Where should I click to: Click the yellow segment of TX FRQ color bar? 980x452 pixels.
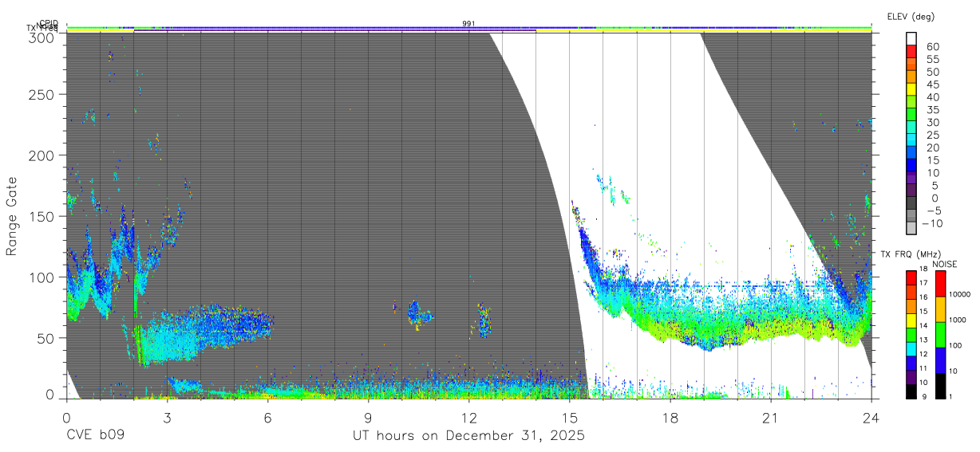point(911,320)
